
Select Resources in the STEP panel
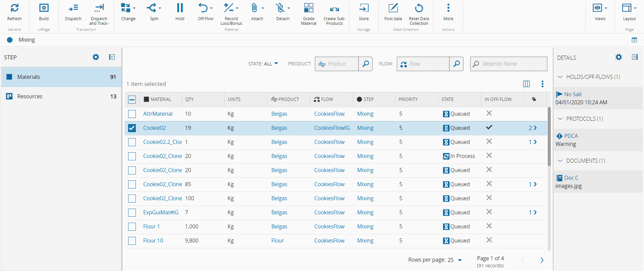[30, 97]
